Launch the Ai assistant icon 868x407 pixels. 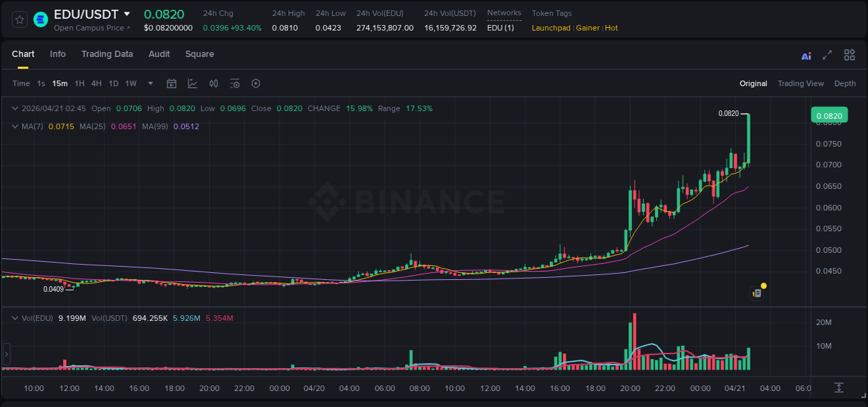coord(806,54)
